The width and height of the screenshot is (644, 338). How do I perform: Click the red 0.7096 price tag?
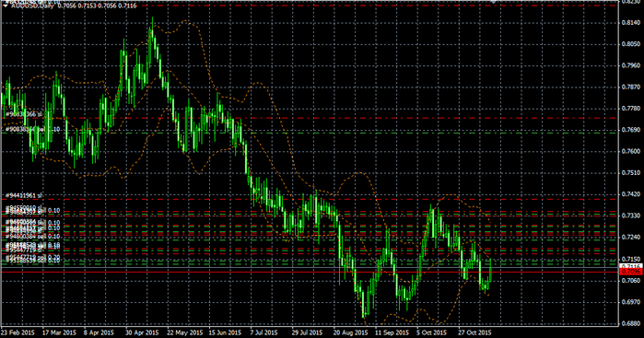click(x=632, y=272)
